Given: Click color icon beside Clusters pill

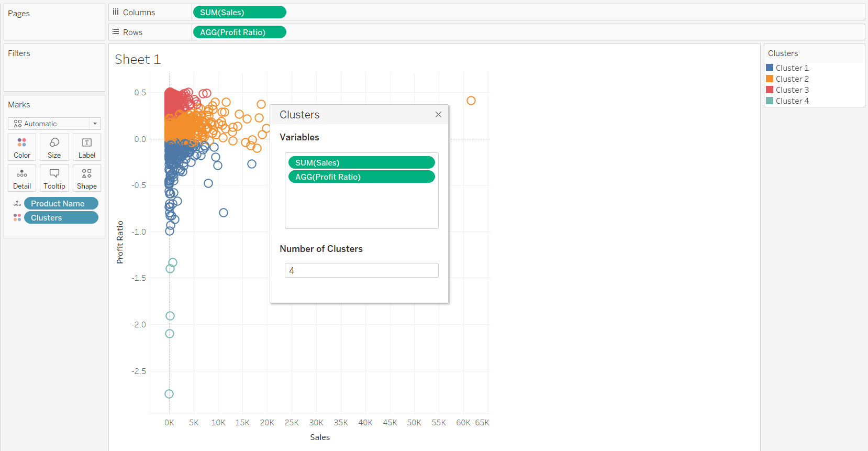Looking at the screenshot, I should 17,217.
